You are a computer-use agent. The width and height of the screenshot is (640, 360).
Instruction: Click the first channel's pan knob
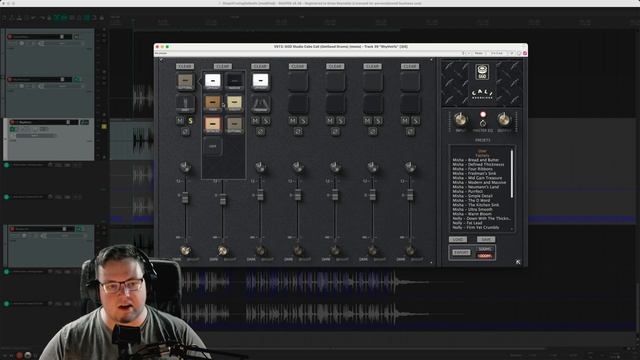pos(185,167)
